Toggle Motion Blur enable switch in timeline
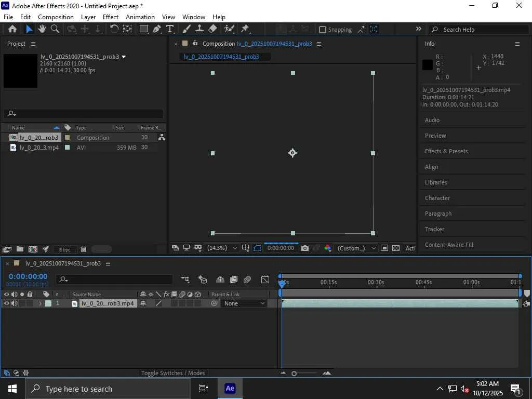Screen dimensions: 532x399 tap(247, 280)
